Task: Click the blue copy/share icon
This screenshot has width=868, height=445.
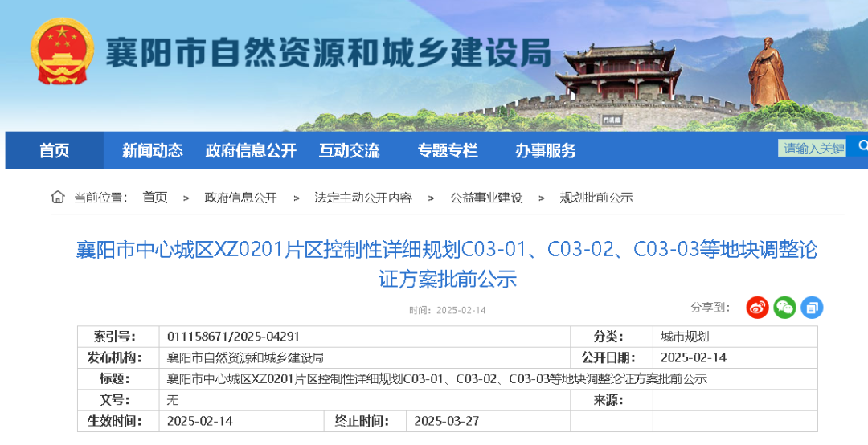Action: (812, 307)
